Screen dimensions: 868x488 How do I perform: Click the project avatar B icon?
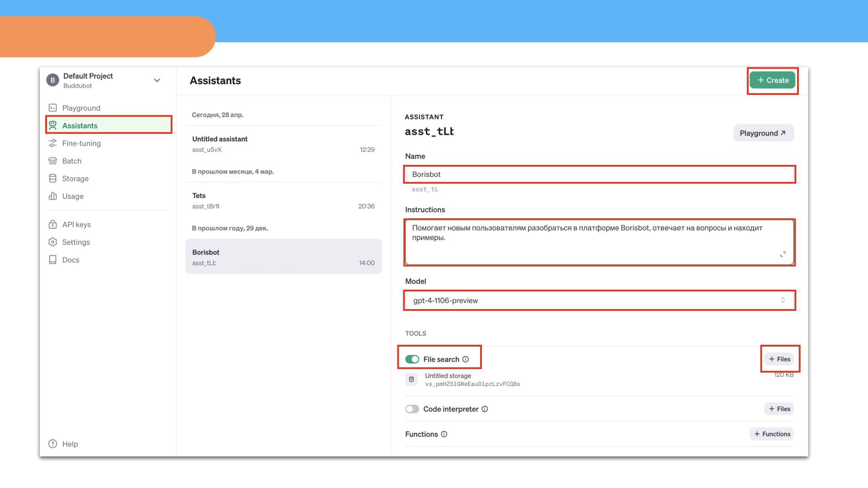tap(53, 80)
